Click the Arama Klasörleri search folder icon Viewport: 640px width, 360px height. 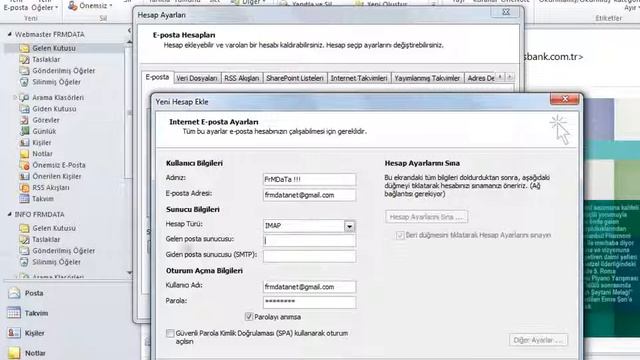coord(24,98)
